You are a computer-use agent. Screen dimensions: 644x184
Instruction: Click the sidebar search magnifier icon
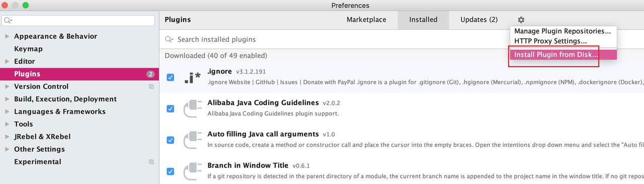(x=8, y=21)
